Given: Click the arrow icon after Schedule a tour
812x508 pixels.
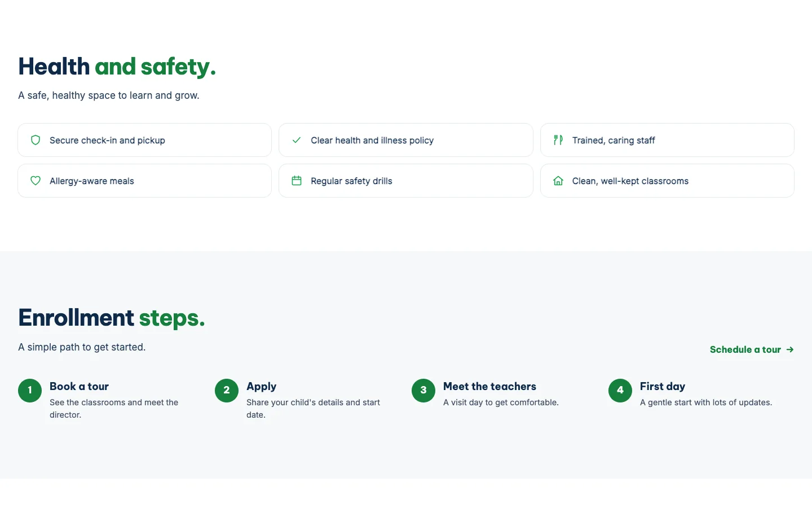Looking at the screenshot, I should point(790,349).
